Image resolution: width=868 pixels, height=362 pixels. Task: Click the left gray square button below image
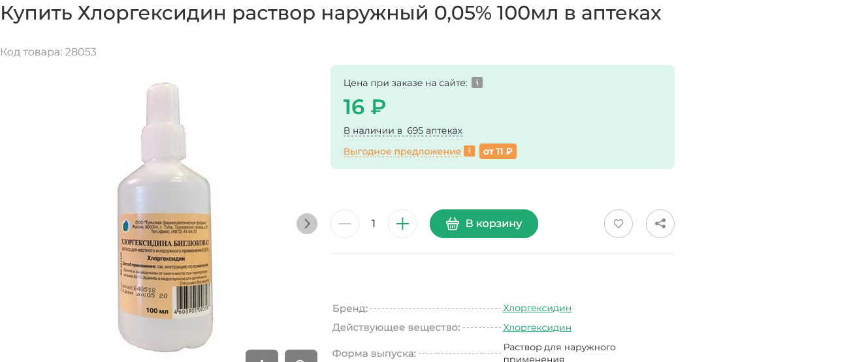[x=262, y=356]
